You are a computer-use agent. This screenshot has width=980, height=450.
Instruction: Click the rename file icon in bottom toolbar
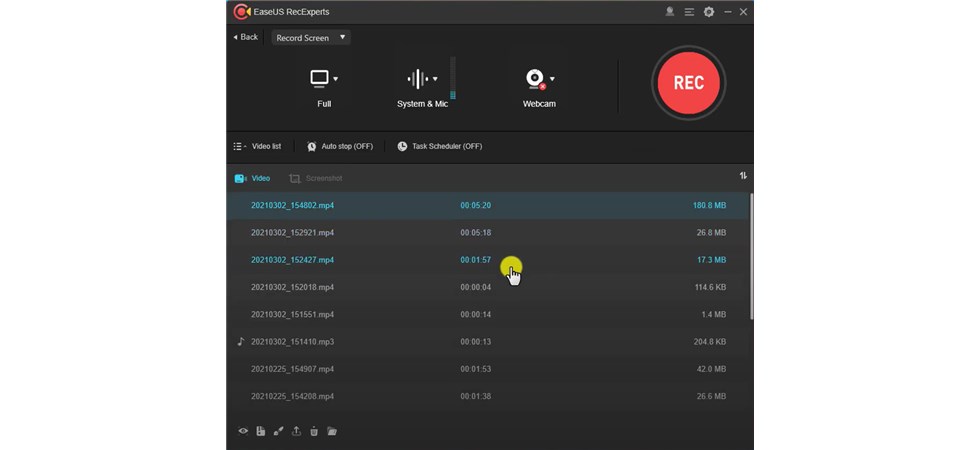261,431
